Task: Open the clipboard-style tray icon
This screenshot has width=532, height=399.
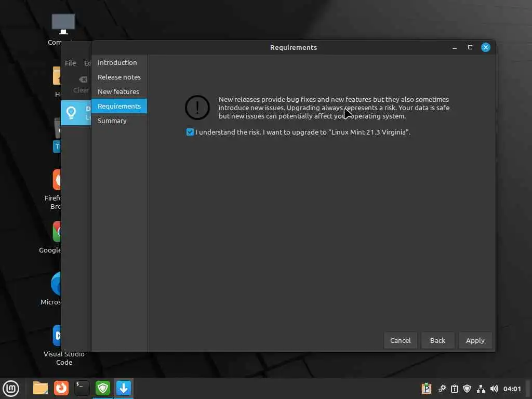Action: pyautogui.click(x=455, y=389)
